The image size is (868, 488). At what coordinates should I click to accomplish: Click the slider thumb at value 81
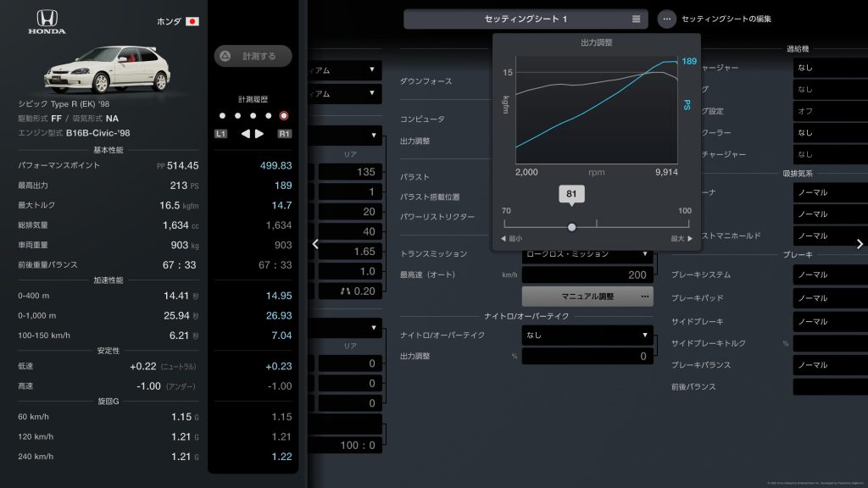pos(572,227)
